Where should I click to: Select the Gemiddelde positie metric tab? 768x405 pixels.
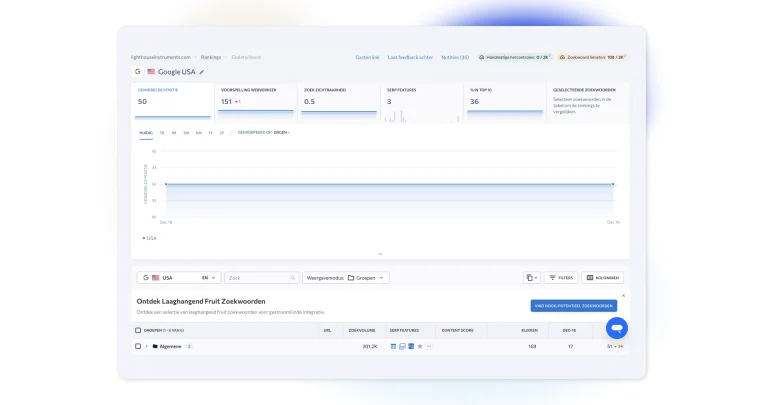(x=172, y=102)
